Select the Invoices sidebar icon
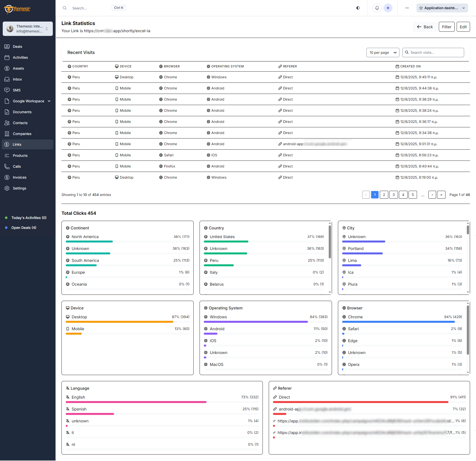 (7, 177)
